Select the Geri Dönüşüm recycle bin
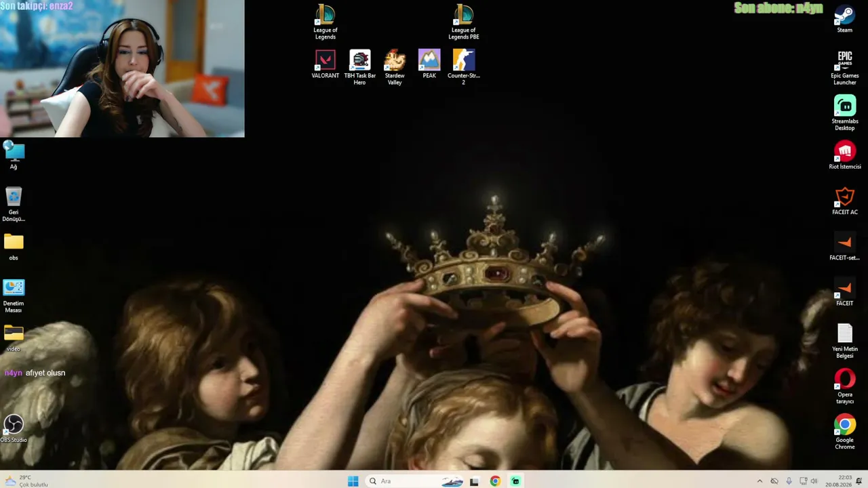The width and height of the screenshot is (868, 488). click(x=14, y=204)
